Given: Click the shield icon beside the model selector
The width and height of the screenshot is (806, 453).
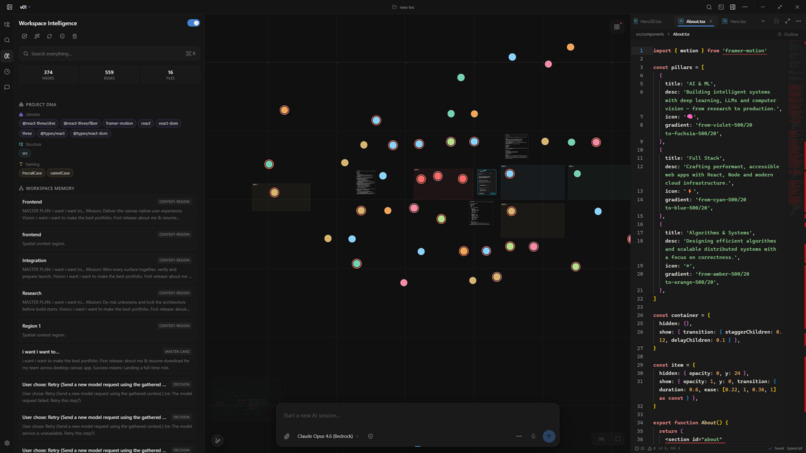Looking at the screenshot, I should (x=370, y=437).
